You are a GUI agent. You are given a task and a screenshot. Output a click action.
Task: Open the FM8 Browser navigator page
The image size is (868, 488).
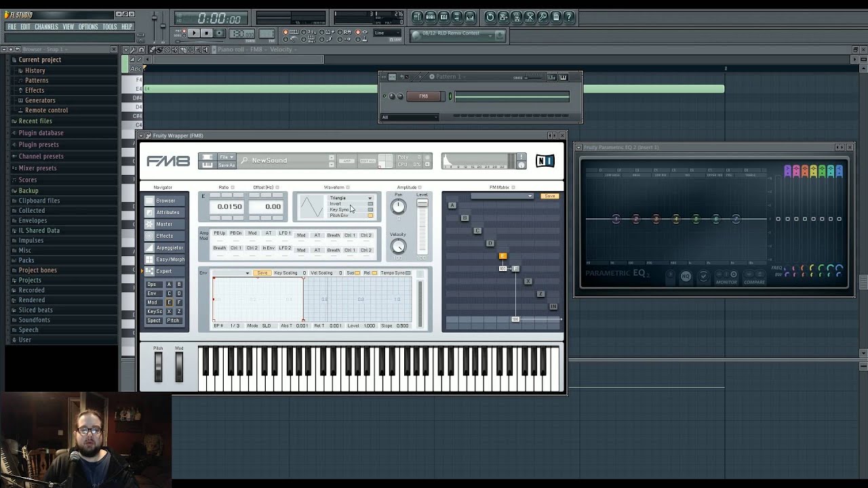pyautogui.click(x=165, y=201)
